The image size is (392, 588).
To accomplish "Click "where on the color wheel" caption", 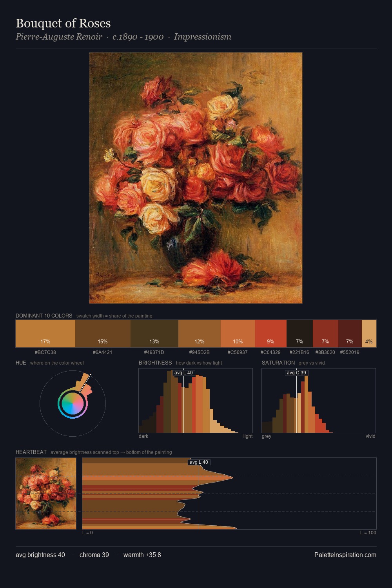I will pyautogui.click(x=57, y=363).
